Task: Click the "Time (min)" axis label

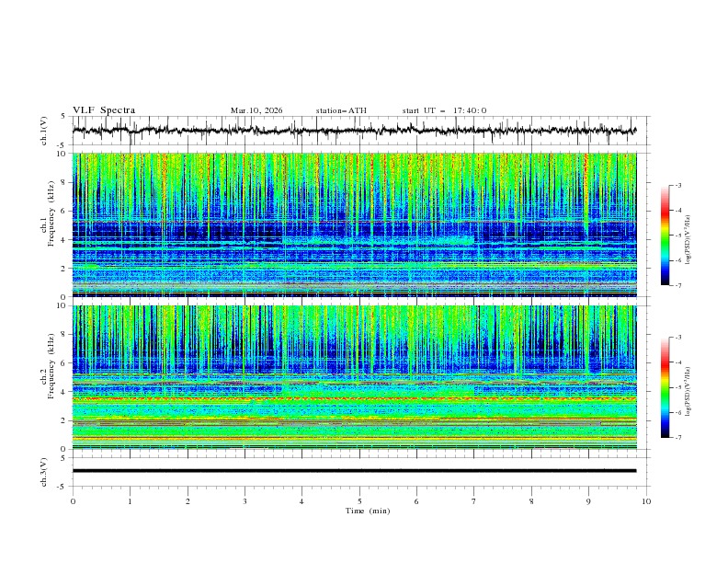Action: click(x=368, y=511)
